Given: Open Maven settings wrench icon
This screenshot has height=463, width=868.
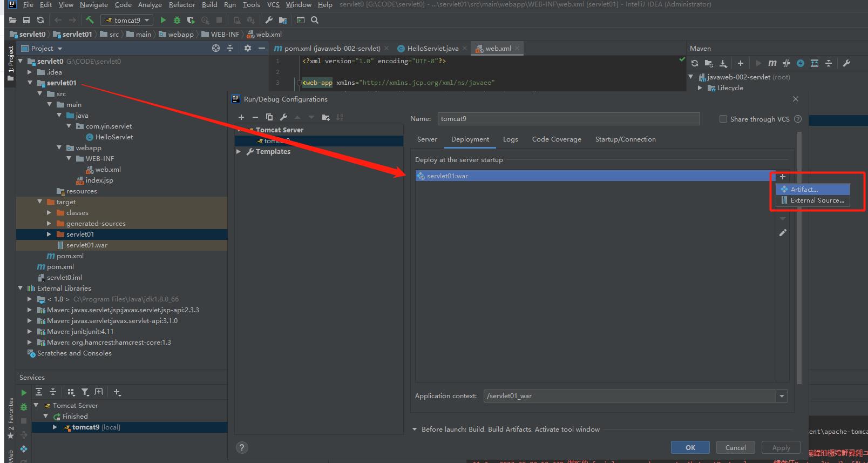Looking at the screenshot, I should click(846, 63).
